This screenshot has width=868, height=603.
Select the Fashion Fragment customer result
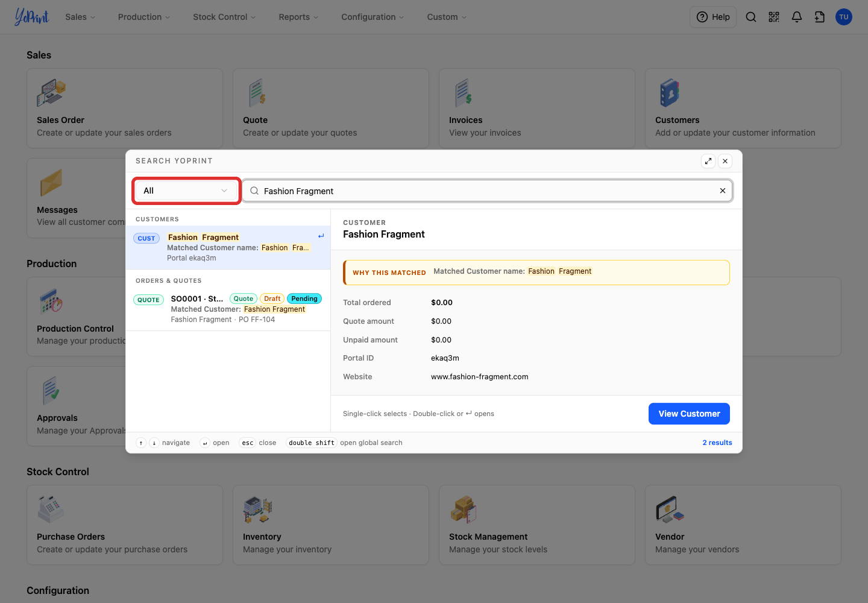[x=228, y=247]
